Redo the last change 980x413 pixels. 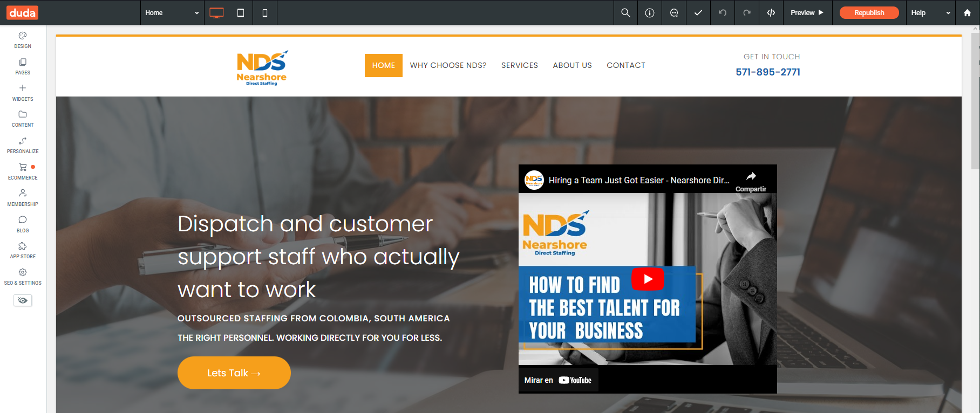click(747, 12)
